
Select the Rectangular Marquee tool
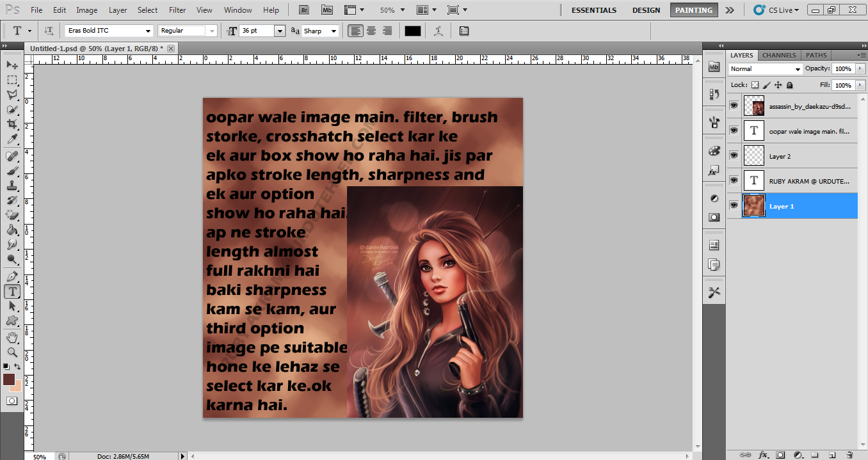tap(12, 80)
